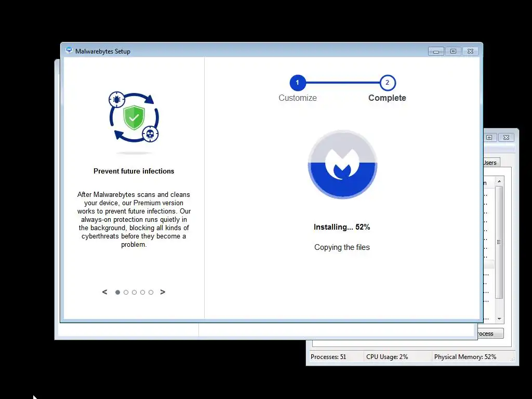Select the fifth carousel dot
Screen dimensions: 532x399
[151, 292]
